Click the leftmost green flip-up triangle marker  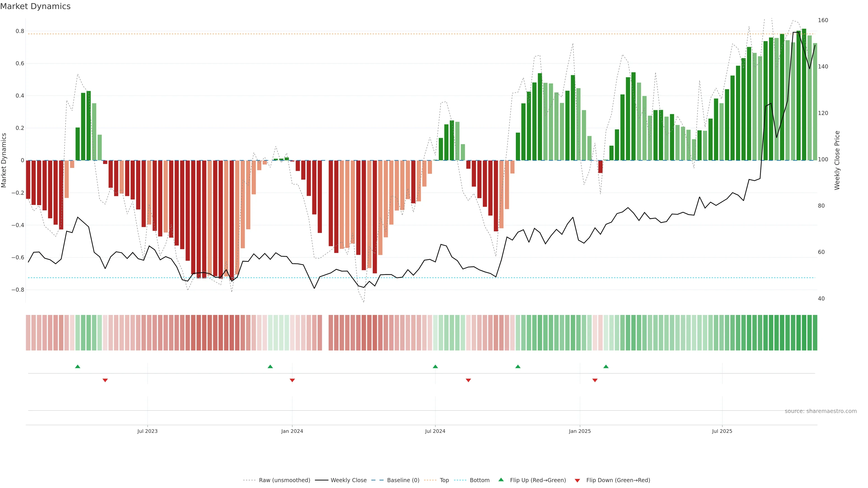[x=78, y=366]
